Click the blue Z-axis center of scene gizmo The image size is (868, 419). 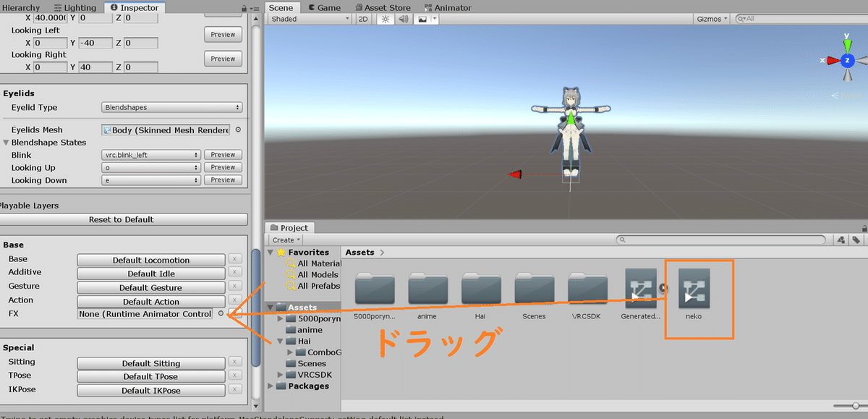pyautogui.click(x=847, y=60)
